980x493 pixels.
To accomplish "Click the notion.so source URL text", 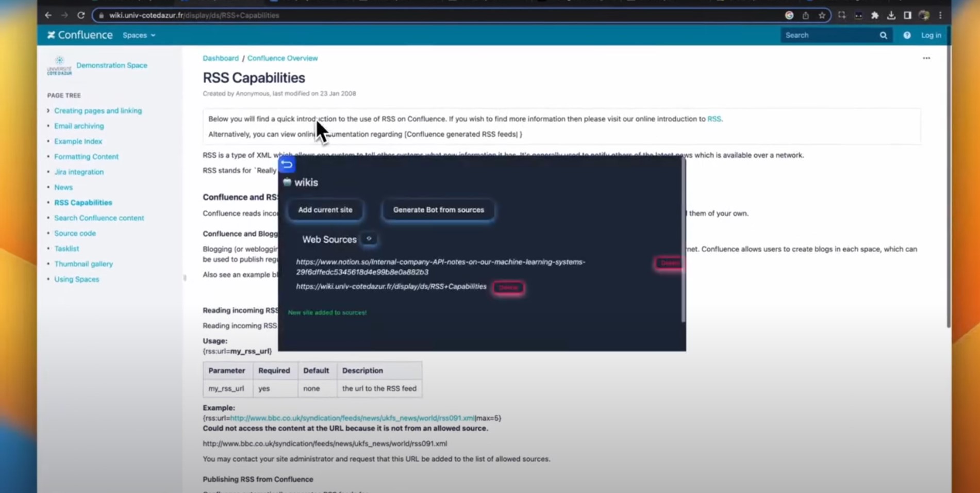I will [x=441, y=267].
